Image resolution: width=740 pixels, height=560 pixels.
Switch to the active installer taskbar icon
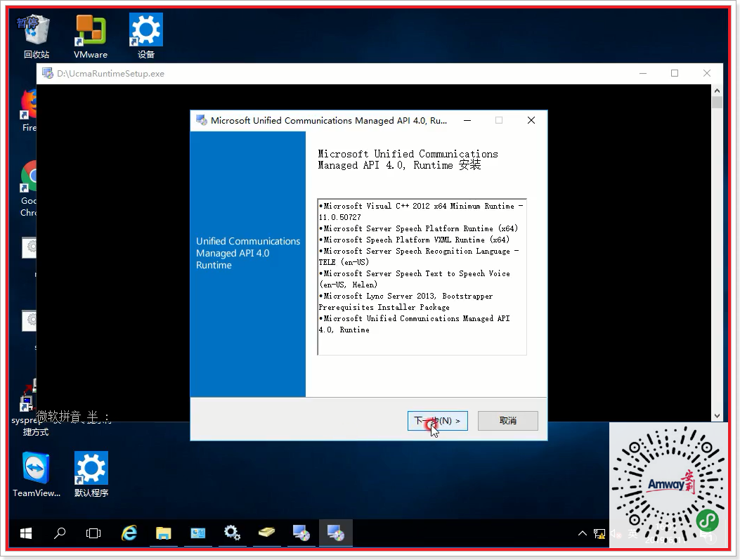[x=335, y=533]
